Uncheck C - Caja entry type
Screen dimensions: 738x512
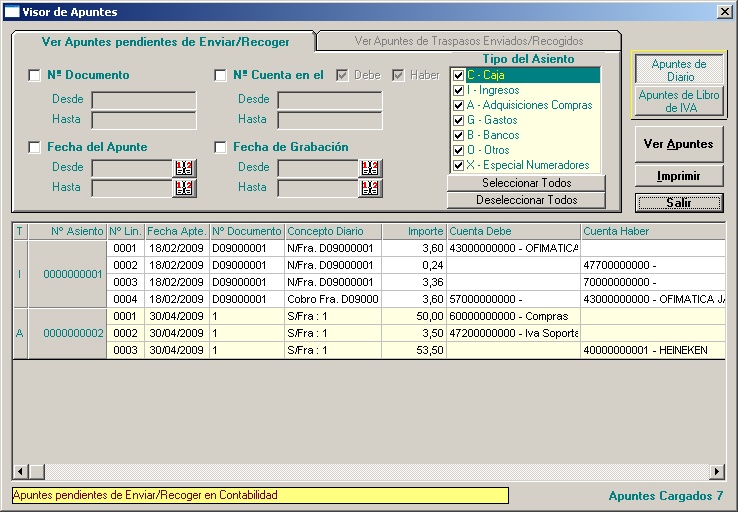(x=458, y=75)
